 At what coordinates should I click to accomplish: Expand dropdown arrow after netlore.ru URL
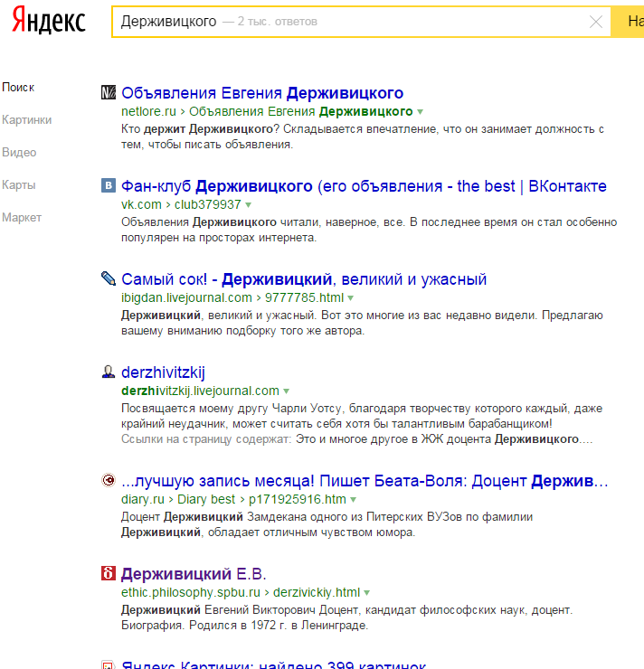[x=420, y=112]
